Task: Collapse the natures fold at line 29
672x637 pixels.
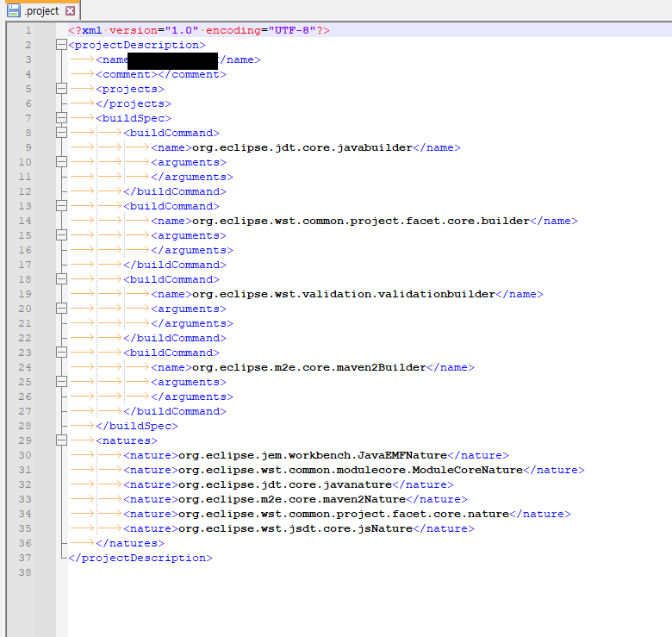Action: (62, 440)
